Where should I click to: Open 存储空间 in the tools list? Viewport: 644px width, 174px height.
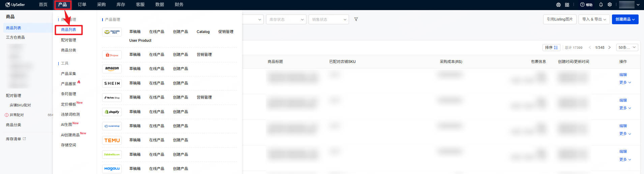[x=68, y=145]
